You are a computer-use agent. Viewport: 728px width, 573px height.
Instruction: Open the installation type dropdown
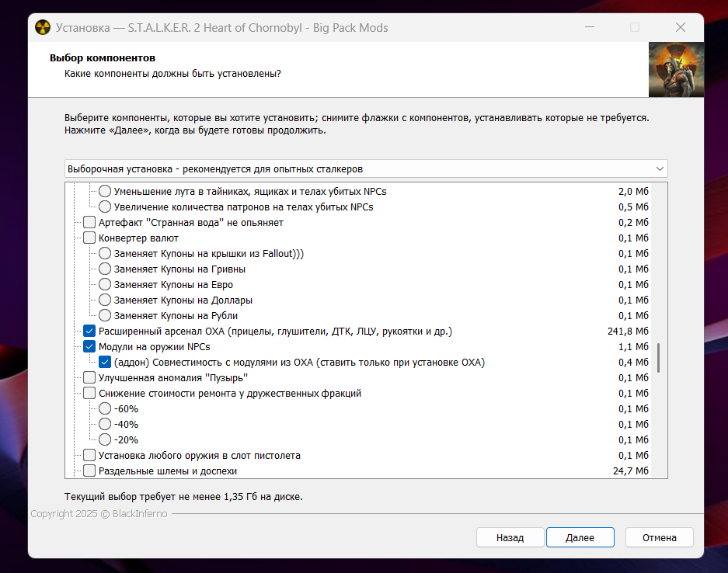[366, 169]
